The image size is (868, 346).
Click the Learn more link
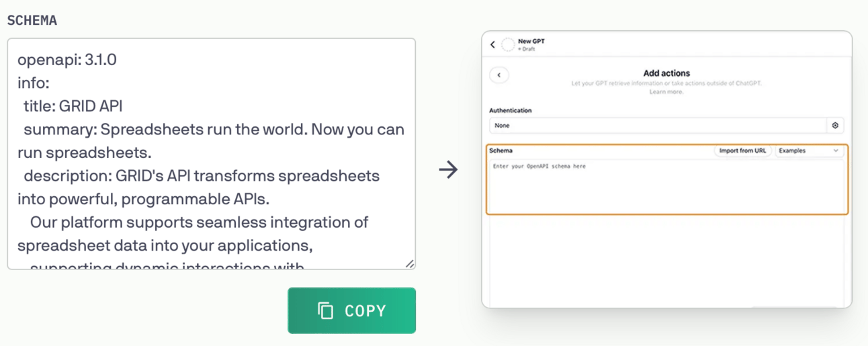click(666, 91)
